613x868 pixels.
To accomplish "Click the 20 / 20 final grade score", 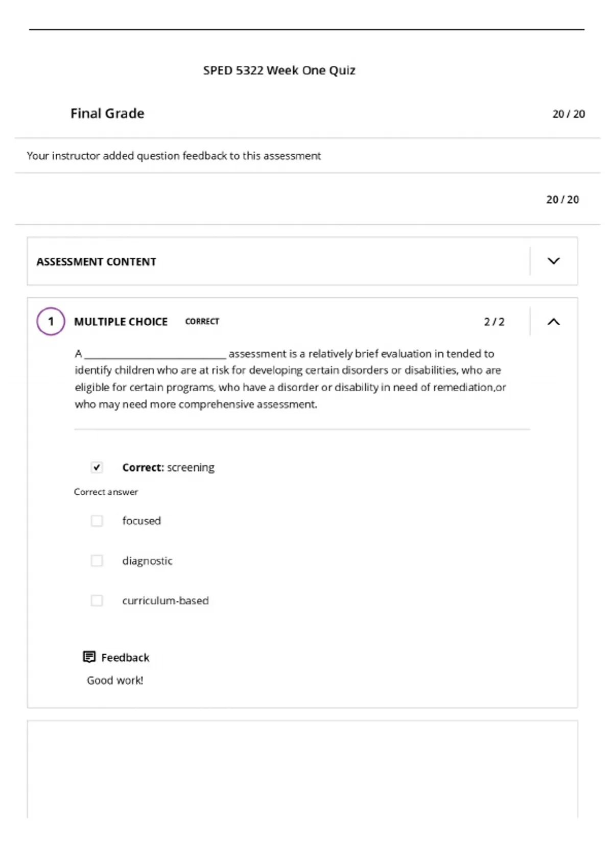I will click(569, 114).
